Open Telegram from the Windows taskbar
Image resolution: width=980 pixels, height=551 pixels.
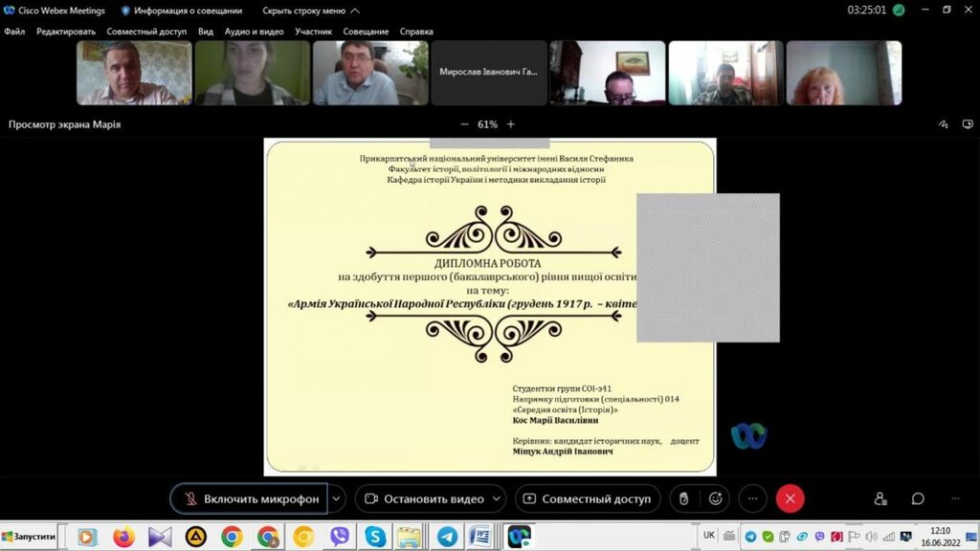(x=446, y=537)
